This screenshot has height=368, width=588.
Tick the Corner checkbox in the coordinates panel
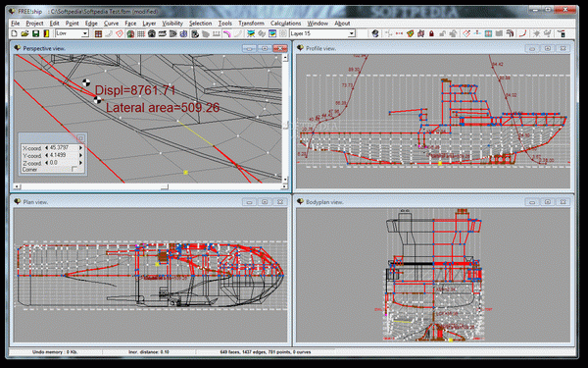pyautogui.click(x=74, y=170)
